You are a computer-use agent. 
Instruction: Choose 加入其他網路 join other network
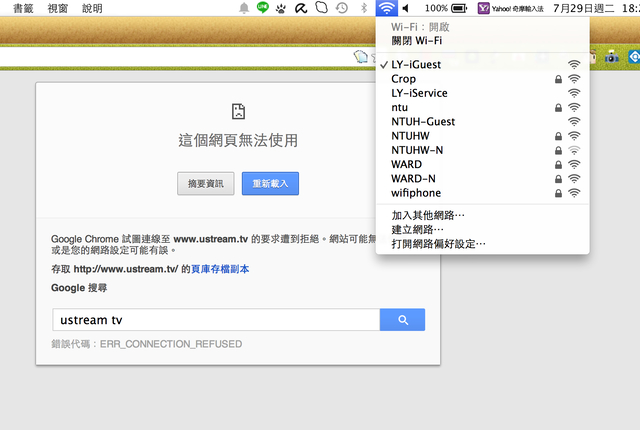(482, 215)
